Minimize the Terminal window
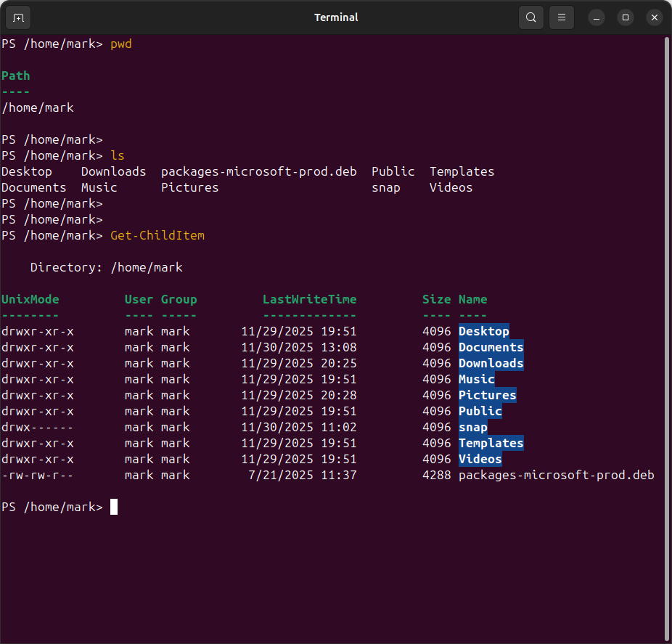The height and width of the screenshot is (644, 672). [x=596, y=17]
